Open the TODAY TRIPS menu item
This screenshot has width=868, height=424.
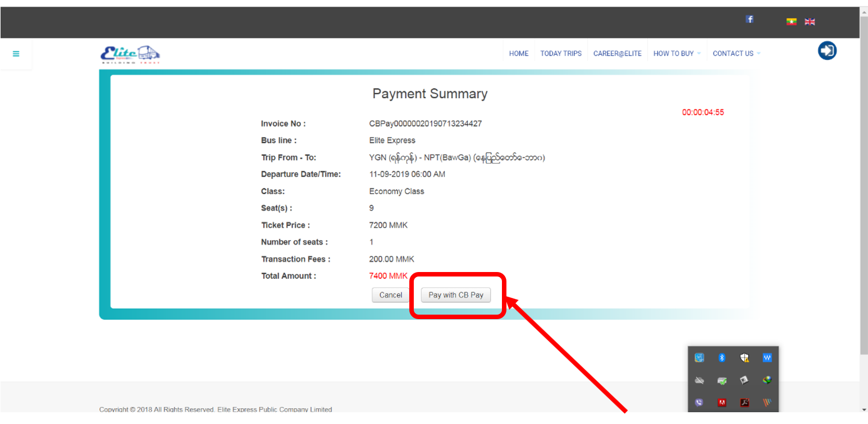coord(560,53)
